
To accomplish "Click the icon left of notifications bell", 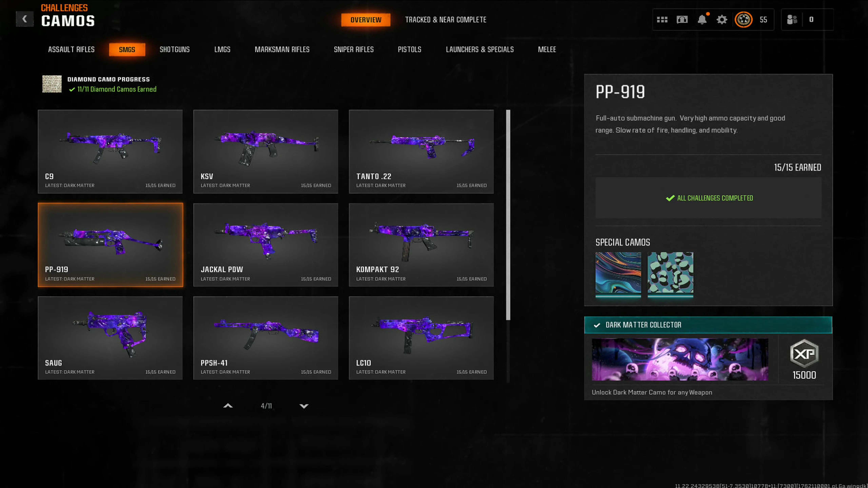I will 682,19.
